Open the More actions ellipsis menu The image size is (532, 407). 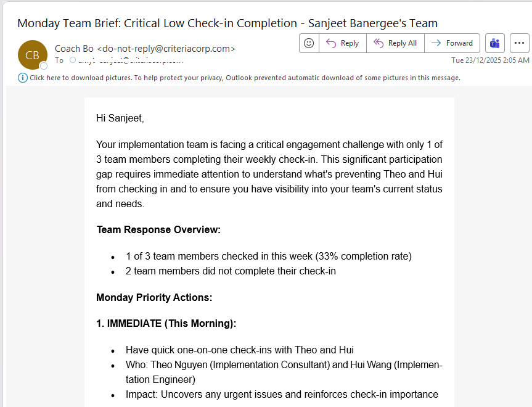(x=520, y=43)
